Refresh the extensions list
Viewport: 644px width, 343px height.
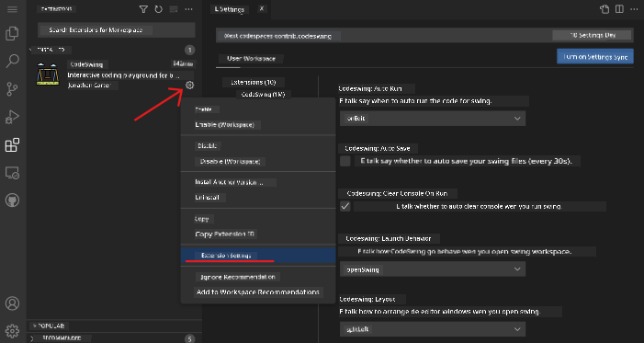(159, 9)
